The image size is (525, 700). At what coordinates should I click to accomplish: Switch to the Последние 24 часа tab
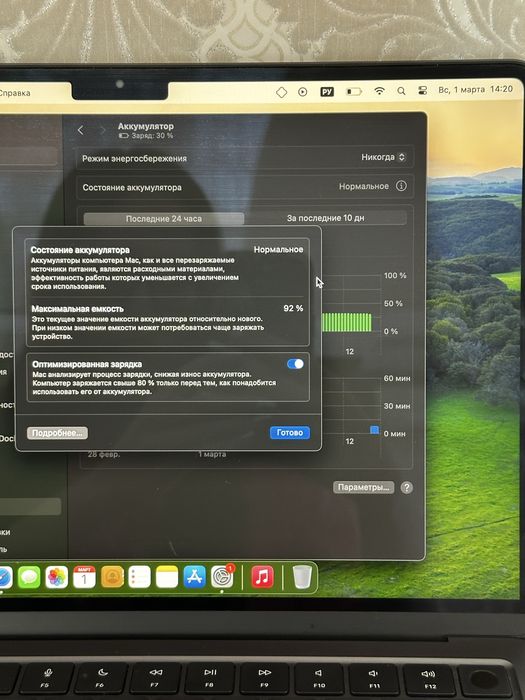point(164,219)
